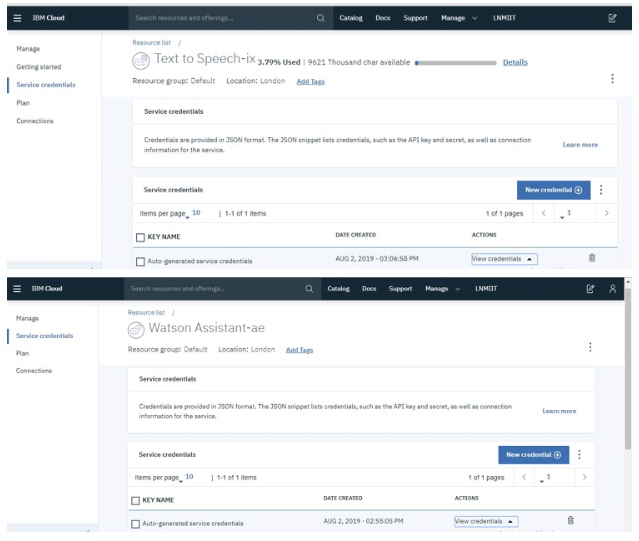Select Getting started in Text to Speech sidebar
This screenshot has width=639, height=541.
tap(41, 67)
